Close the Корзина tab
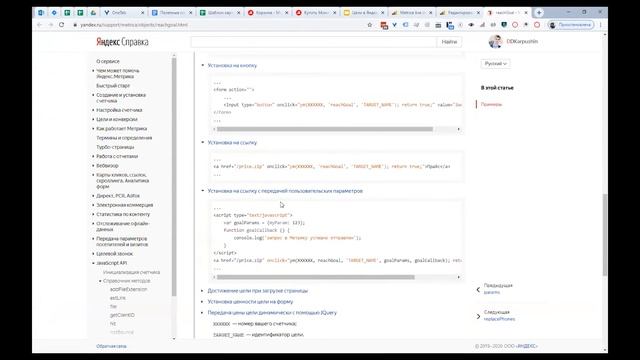Image resolution: width=640 pixels, height=360 pixels. coord(287,13)
